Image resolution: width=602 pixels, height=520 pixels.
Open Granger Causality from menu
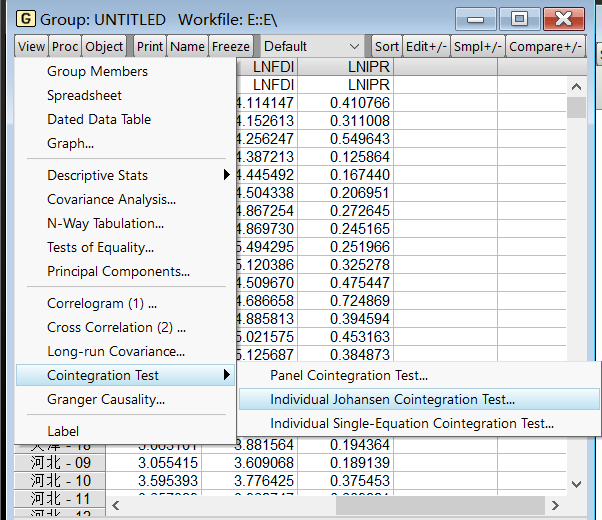106,399
